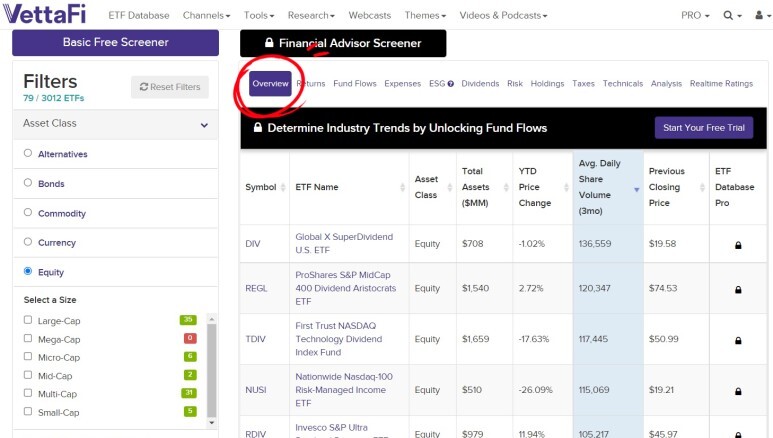Image resolution: width=773 pixels, height=438 pixels.
Task: Select Bonds asset class radio
Action: [x=28, y=182]
